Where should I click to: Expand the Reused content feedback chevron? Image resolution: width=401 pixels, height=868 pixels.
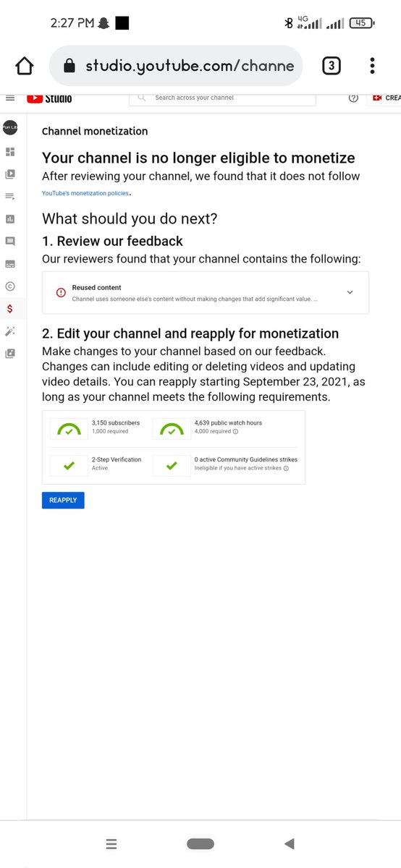pyautogui.click(x=350, y=292)
